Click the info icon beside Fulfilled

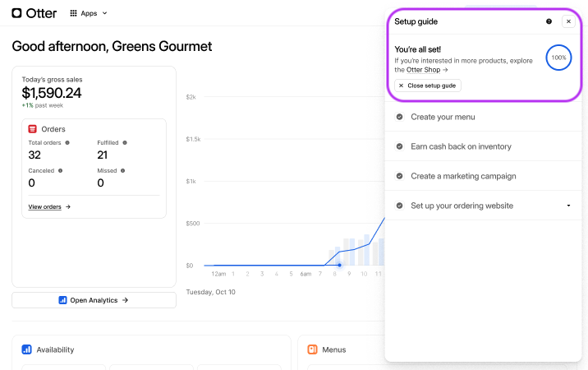[x=125, y=142]
